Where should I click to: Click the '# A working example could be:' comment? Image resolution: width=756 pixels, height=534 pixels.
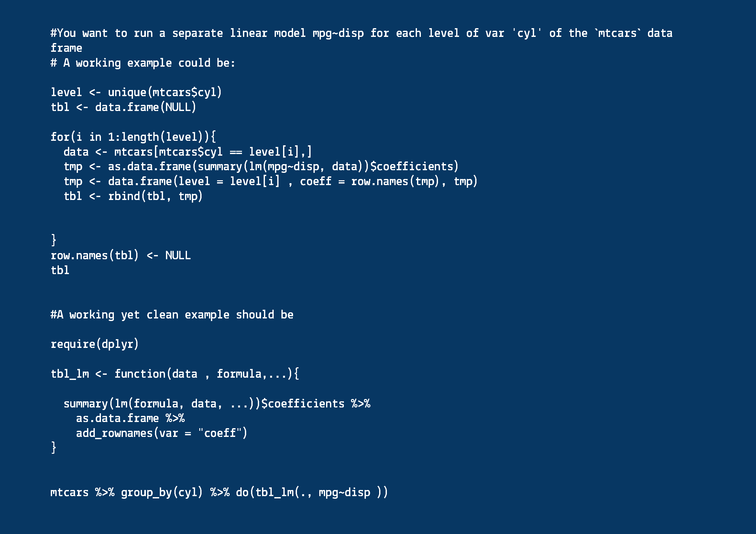(x=143, y=62)
